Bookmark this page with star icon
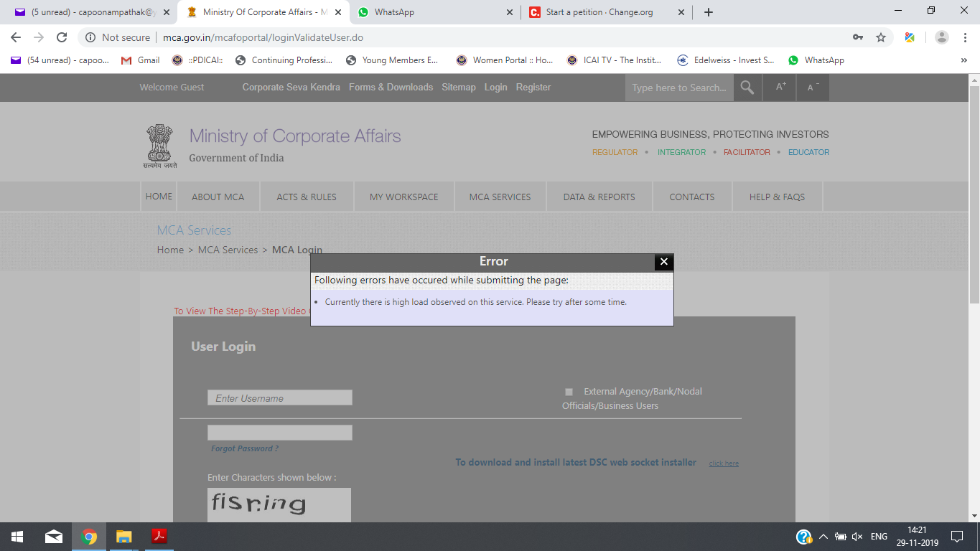This screenshot has width=980, height=551. pyautogui.click(x=881, y=37)
